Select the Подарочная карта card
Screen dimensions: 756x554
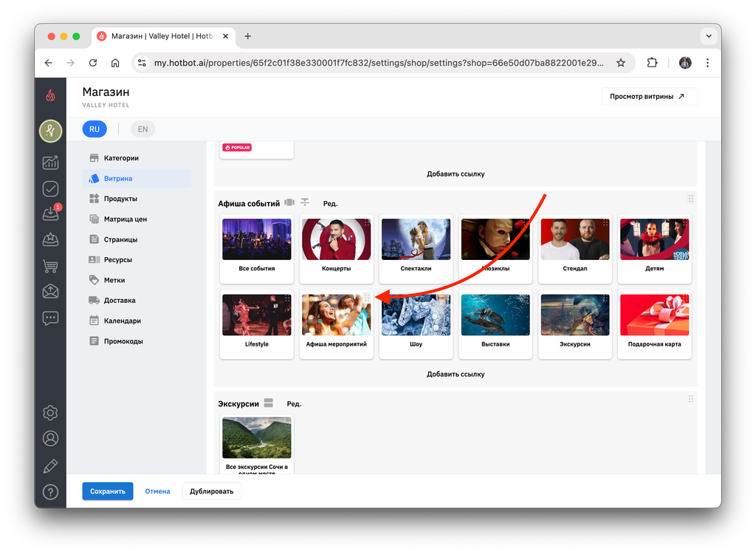point(655,325)
